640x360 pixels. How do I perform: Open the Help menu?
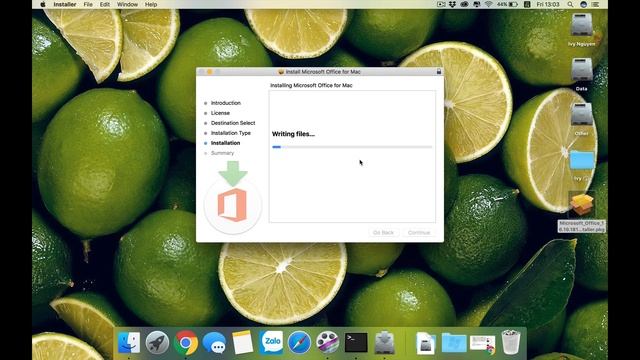(151, 4)
